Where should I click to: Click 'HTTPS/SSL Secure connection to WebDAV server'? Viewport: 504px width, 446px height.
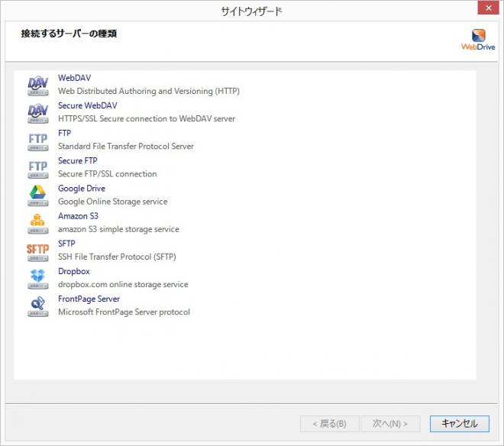click(x=147, y=119)
